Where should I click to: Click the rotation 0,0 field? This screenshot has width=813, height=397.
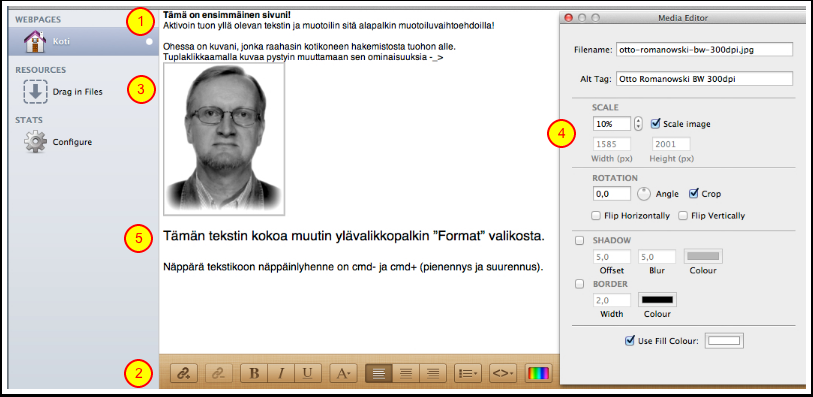(x=612, y=194)
